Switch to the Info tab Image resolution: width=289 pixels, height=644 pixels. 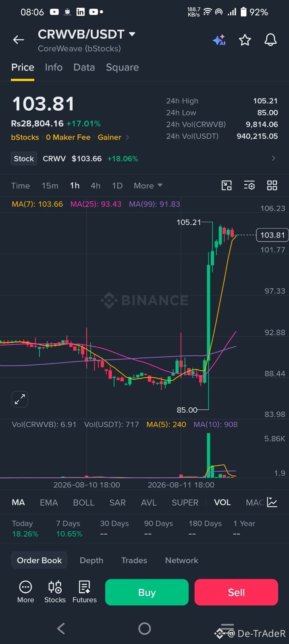pos(54,67)
